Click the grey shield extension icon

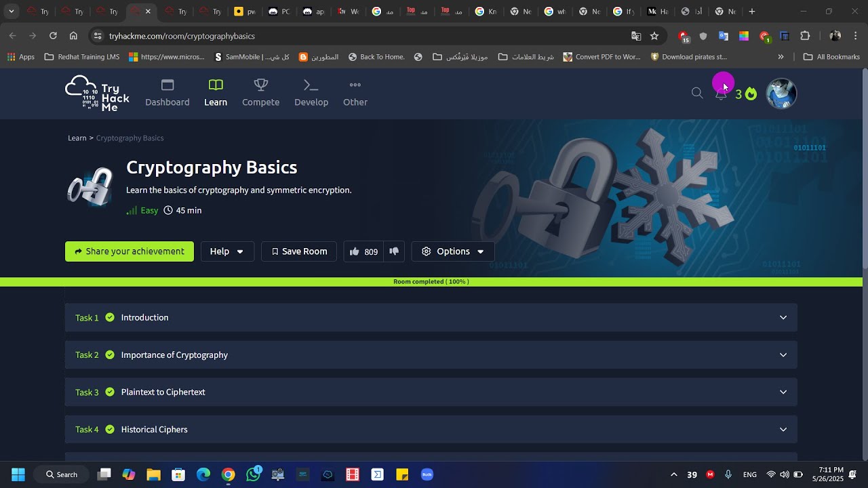click(703, 36)
